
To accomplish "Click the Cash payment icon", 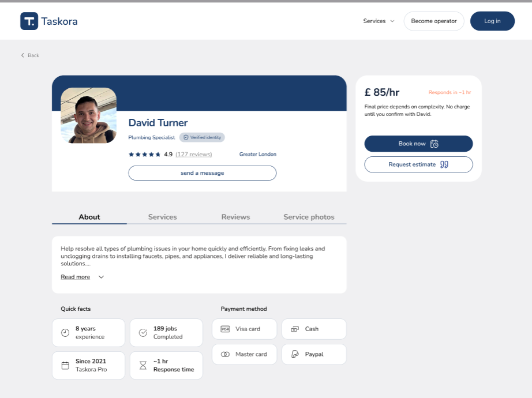I will pos(295,329).
